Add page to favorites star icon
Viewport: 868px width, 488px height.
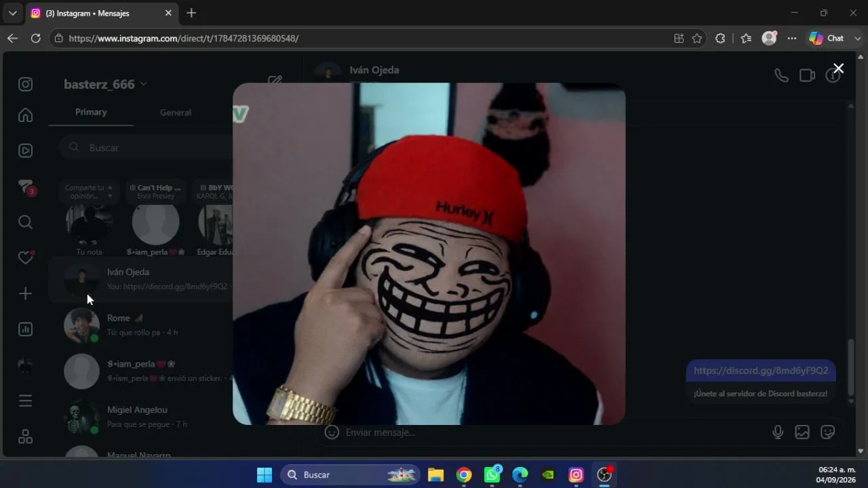[x=697, y=39]
